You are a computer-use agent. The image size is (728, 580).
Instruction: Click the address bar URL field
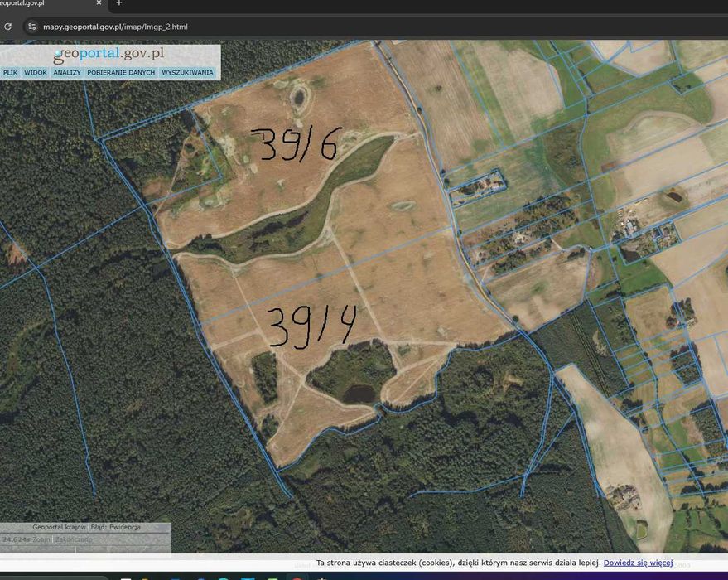click(x=115, y=27)
